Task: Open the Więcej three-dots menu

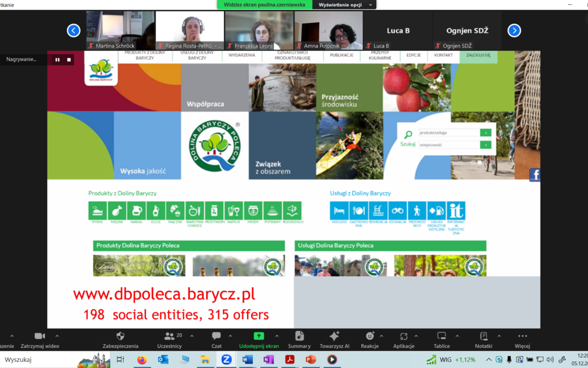Action: pyautogui.click(x=522, y=336)
